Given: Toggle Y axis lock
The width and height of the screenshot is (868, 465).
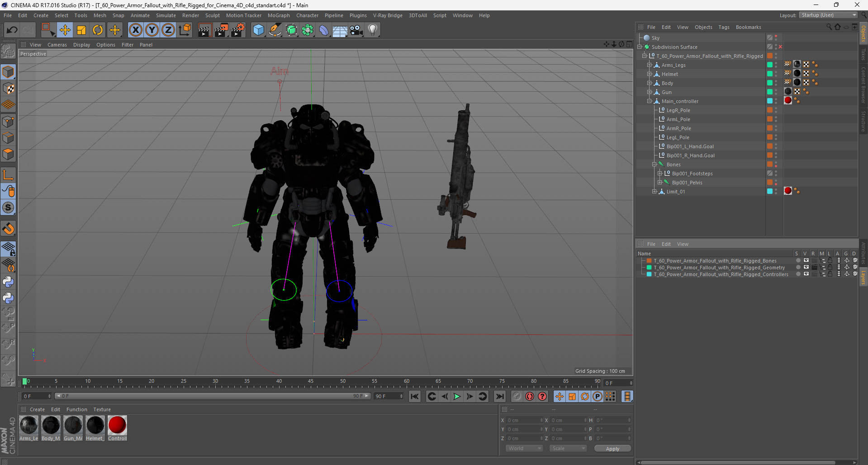Looking at the screenshot, I should point(152,30).
